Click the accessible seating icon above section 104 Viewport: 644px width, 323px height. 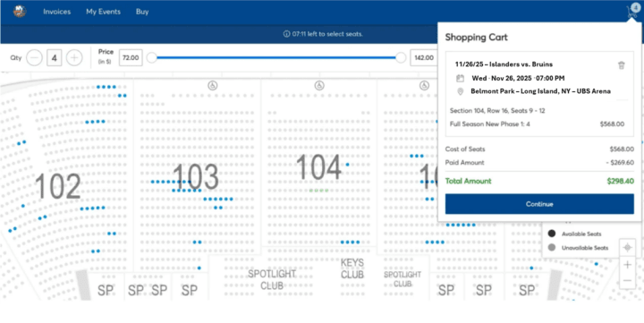pyautogui.click(x=319, y=86)
